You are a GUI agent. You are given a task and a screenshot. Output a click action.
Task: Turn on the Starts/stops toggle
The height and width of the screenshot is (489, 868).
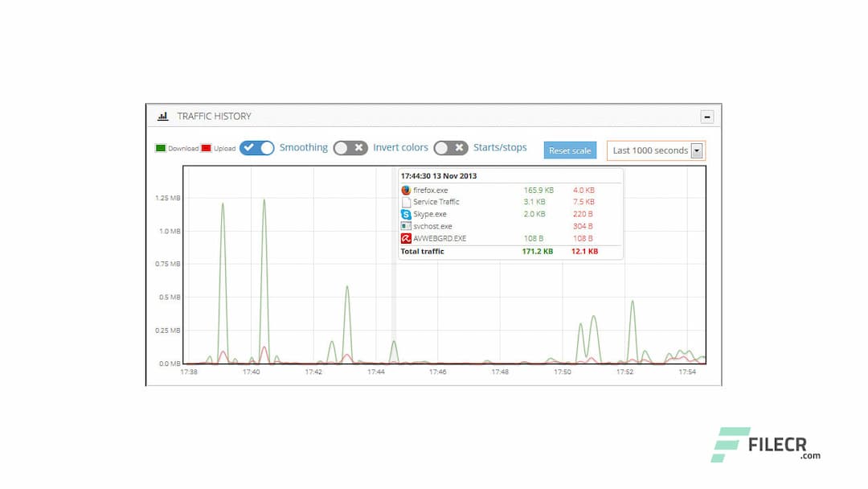tap(451, 148)
